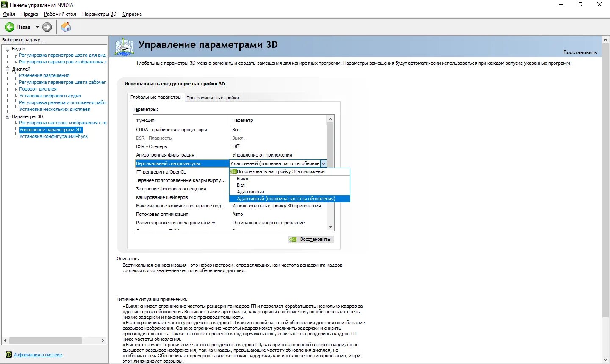Collapse the Параметры 3D tree node
610x364 pixels.
point(7,116)
